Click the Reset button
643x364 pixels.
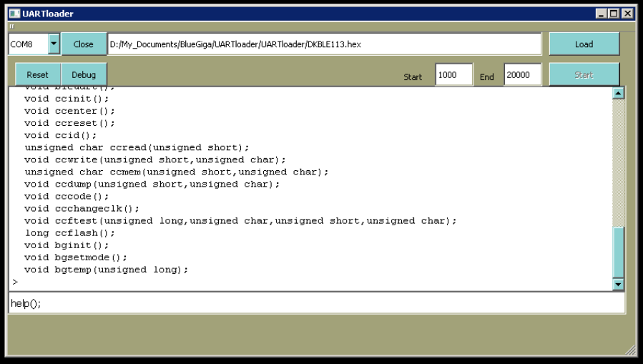point(37,74)
